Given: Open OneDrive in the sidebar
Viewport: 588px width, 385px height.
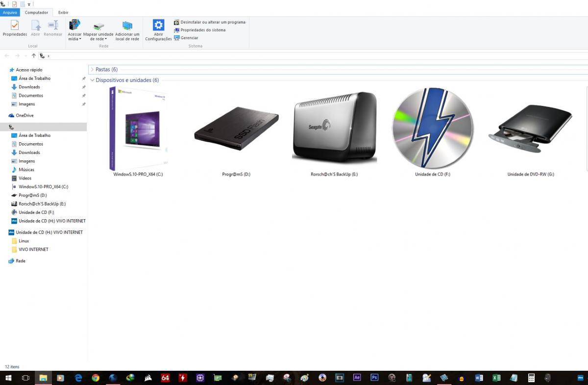Looking at the screenshot, I should [x=24, y=115].
